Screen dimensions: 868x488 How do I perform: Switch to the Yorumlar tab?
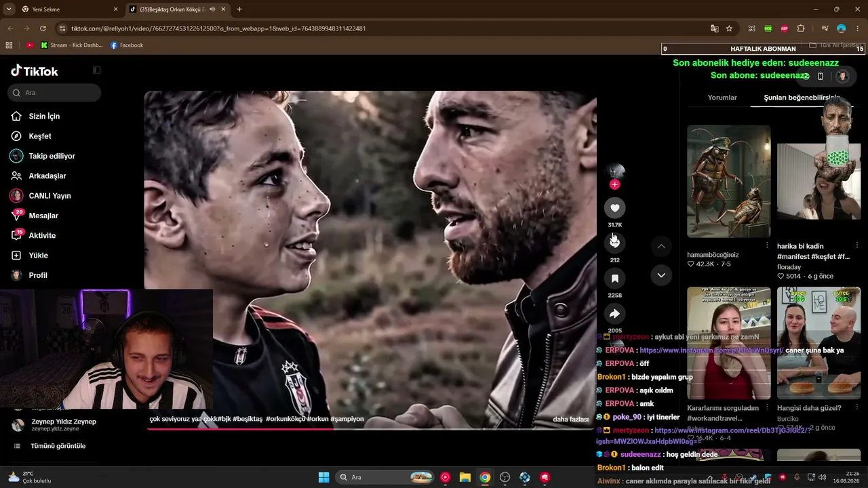[722, 98]
